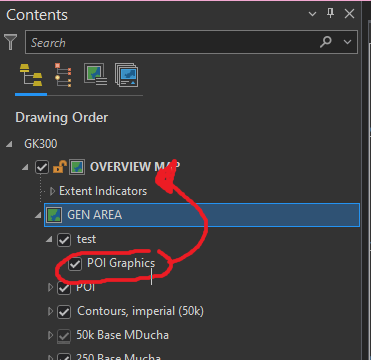Image resolution: width=371 pixels, height=361 pixels.
Task: Switch to List By Map Frames icon
Action: (95, 75)
